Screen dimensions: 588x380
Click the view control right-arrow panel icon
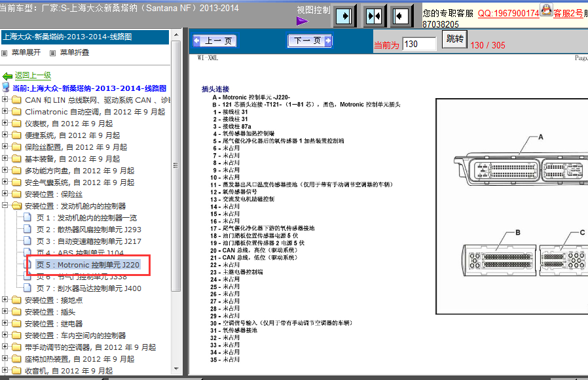tap(344, 16)
